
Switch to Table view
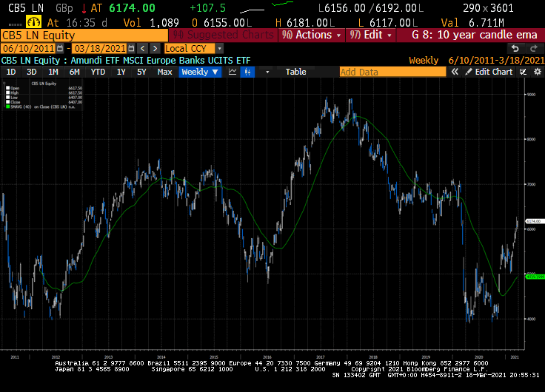pos(295,72)
